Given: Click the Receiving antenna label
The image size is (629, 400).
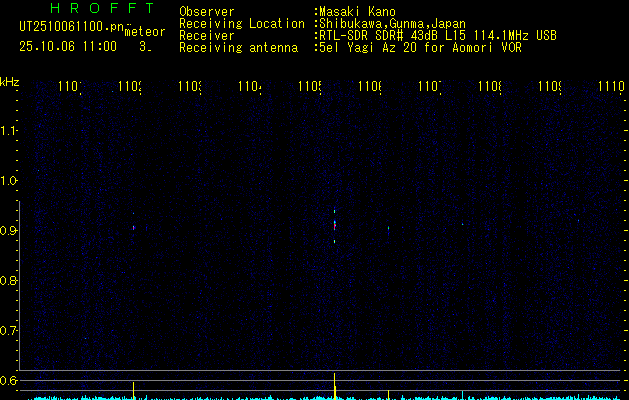Looking at the screenshot, I should pyautogui.click(x=238, y=48).
